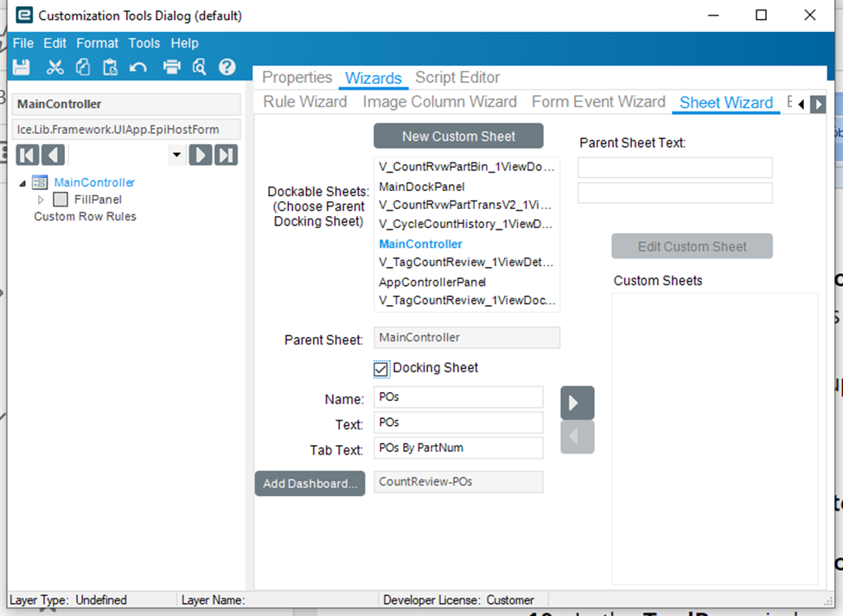843x616 pixels.
Task: Click the MainController name field on the left
Action: point(126,105)
